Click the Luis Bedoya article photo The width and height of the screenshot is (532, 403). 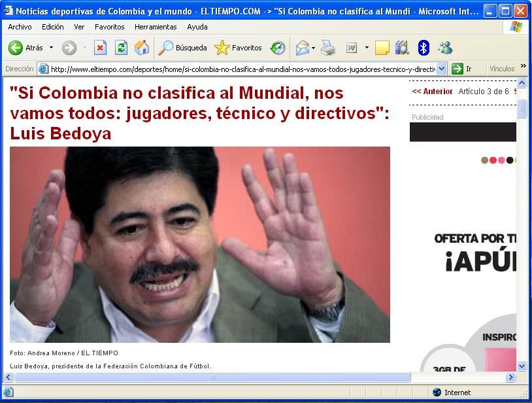coord(200,245)
